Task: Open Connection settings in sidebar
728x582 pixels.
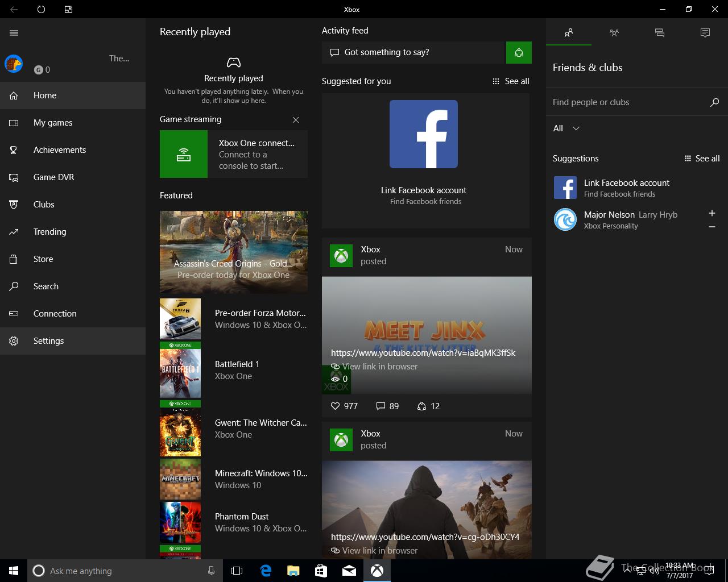Action: click(x=73, y=314)
